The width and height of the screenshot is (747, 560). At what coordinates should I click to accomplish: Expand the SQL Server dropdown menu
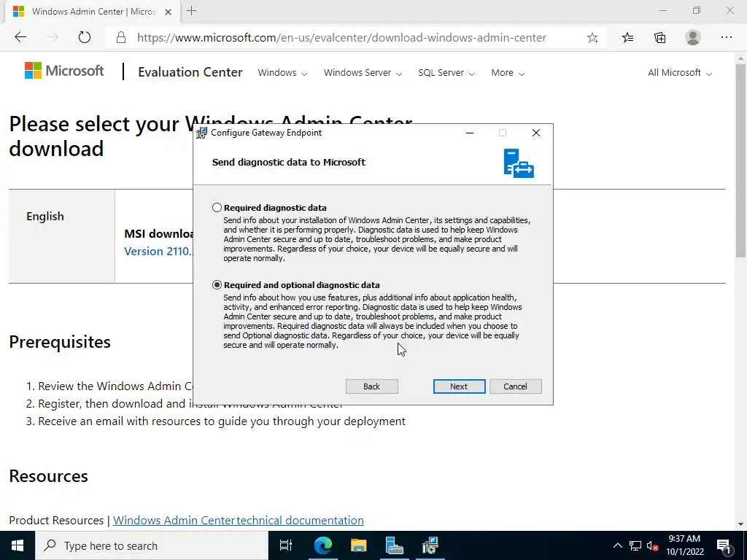tap(446, 73)
